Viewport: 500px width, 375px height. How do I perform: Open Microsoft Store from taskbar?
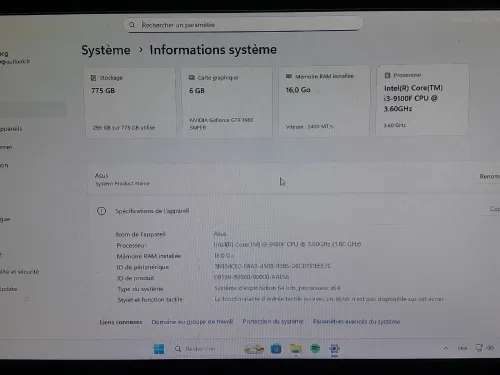(x=276, y=349)
